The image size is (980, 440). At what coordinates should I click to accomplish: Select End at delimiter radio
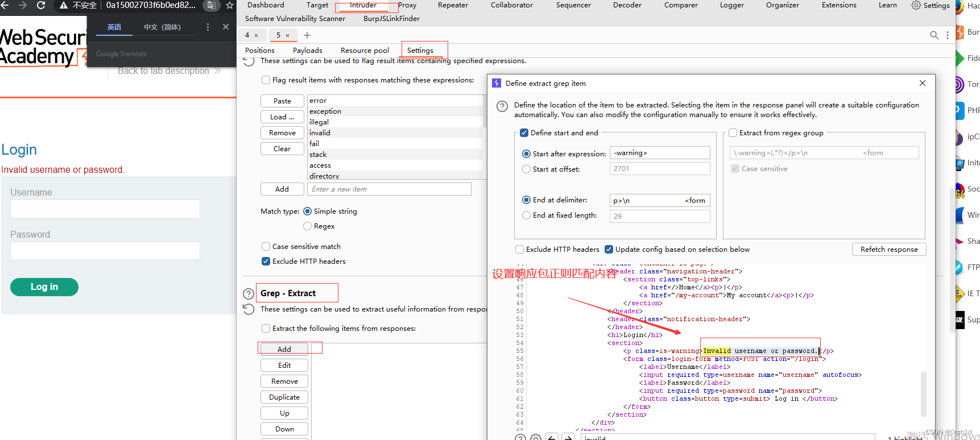click(x=526, y=200)
